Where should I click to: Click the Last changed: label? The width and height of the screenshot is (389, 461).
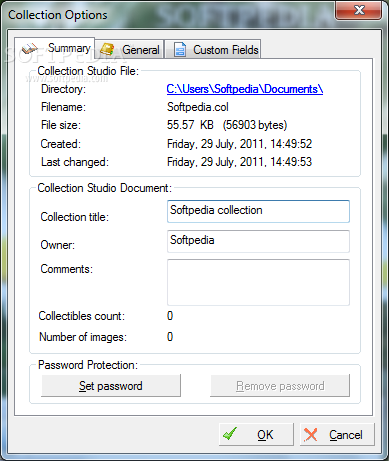[x=75, y=162]
